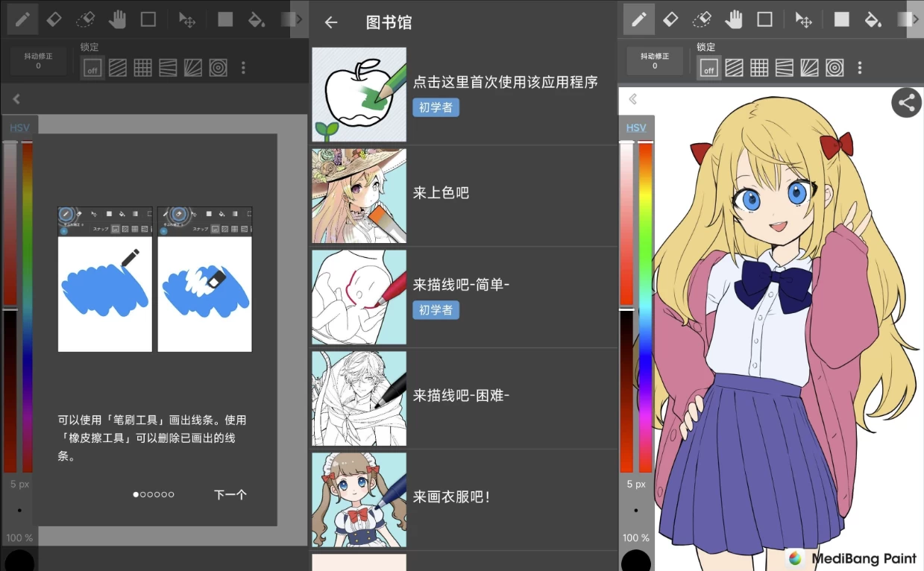
Task: Turn snap off using the off toggle
Action: (x=92, y=67)
